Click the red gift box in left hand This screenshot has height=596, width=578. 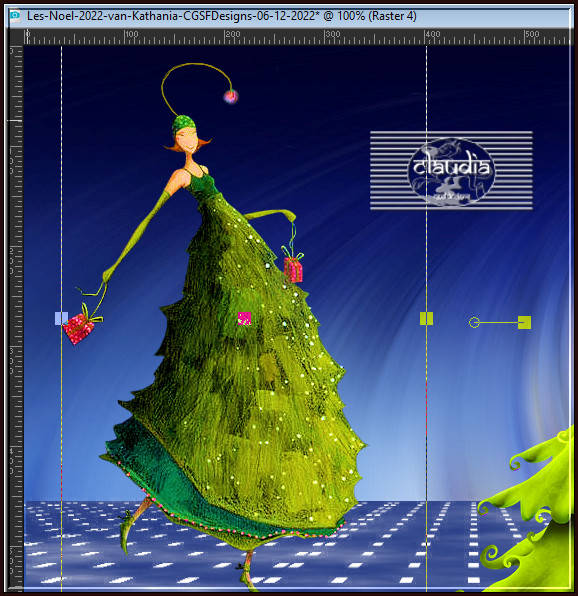(x=79, y=328)
